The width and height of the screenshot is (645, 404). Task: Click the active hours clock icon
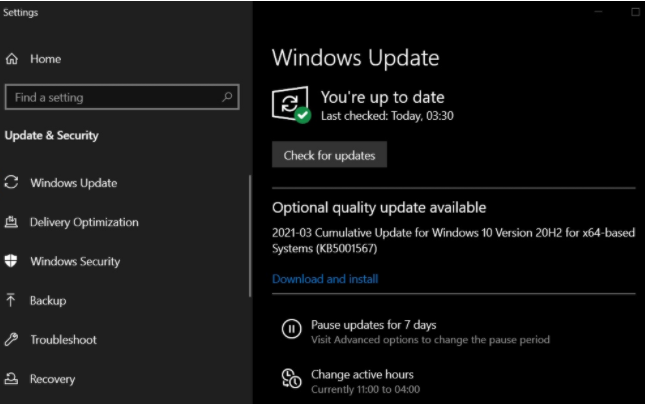(x=291, y=378)
